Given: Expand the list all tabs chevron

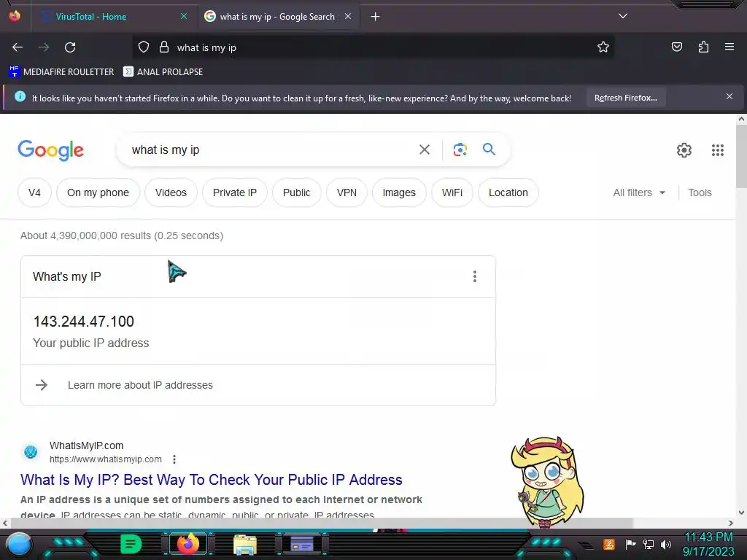Looking at the screenshot, I should click(x=623, y=16).
